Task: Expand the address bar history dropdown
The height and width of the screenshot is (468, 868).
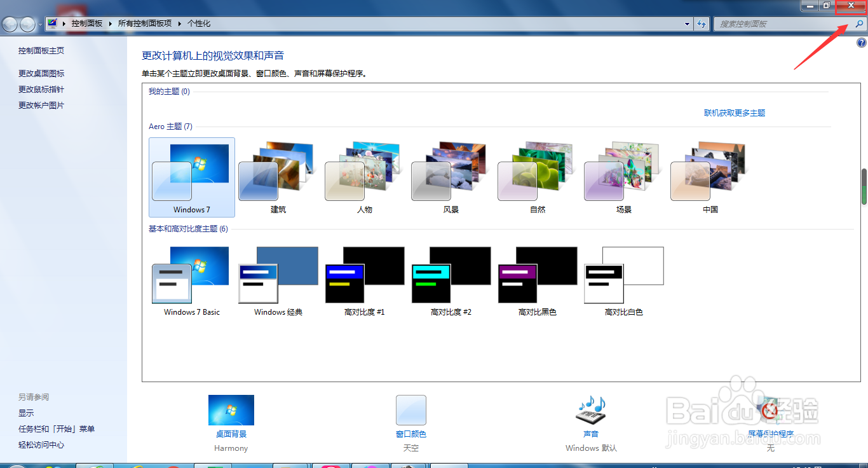Action: [x=688, y=24]
